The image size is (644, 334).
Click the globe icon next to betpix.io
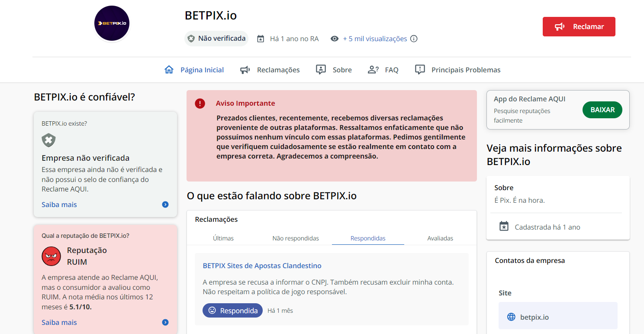point(511,317)
